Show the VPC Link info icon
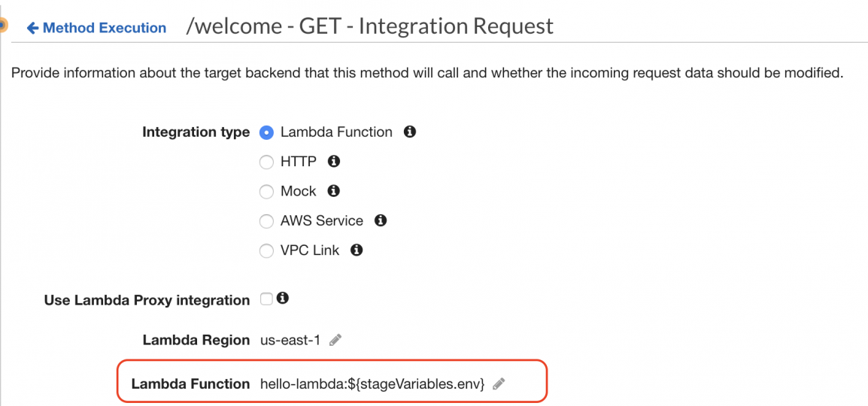The height and width of the screenshot is (406, 868). click(x=357, y=250)
